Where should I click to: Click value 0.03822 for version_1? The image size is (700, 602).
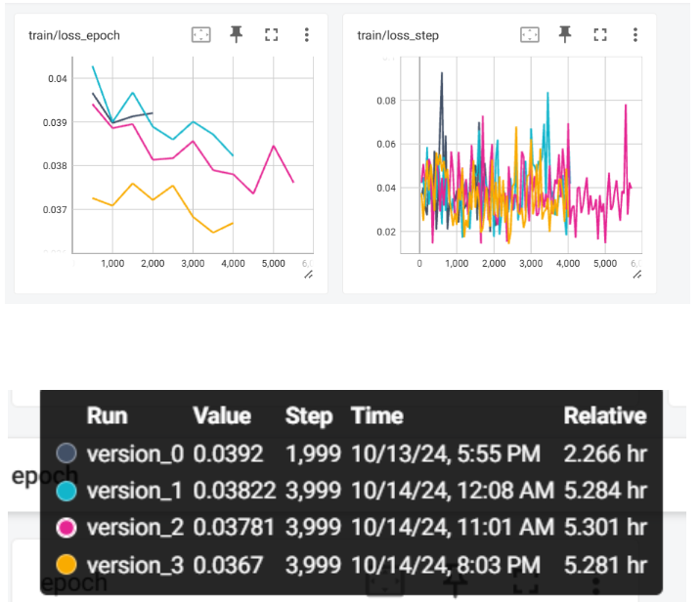pos(235,491)
